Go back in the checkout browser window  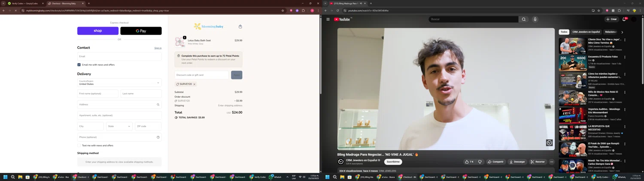pyautogui.click(x=4, y=11)
